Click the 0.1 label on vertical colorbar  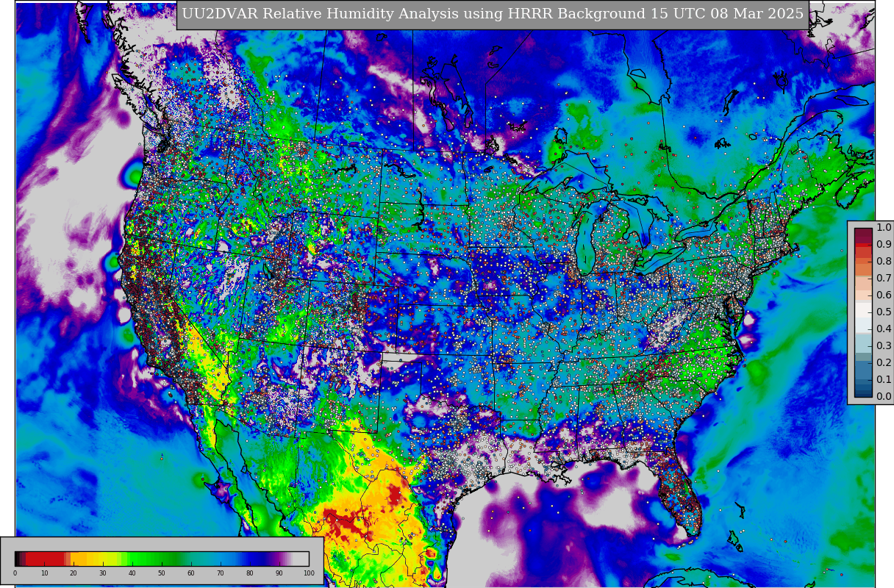[x=884, y=379]
